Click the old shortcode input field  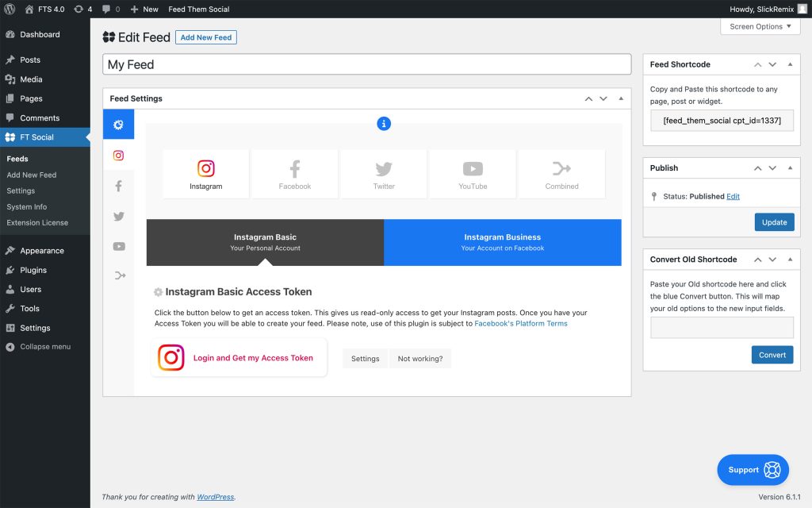(722, 328)
